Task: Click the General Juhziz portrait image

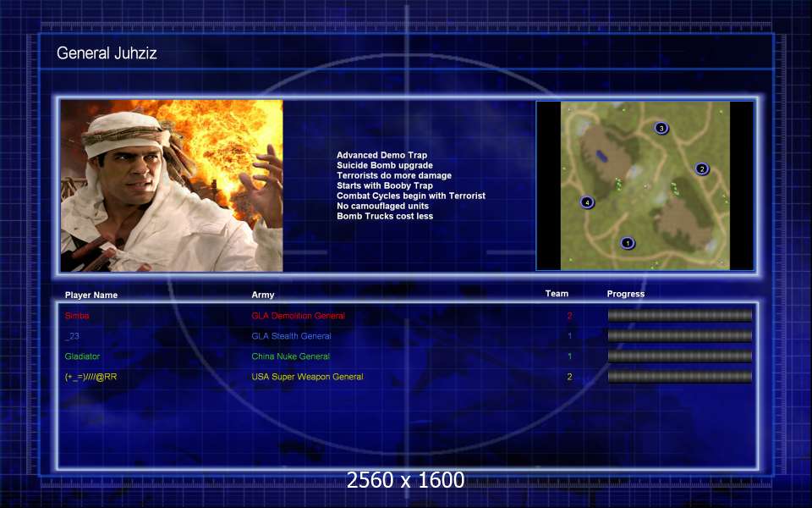Action: point(172,185)
